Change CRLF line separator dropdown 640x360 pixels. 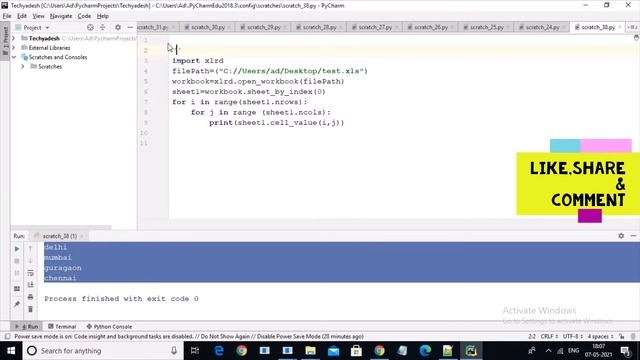coord(549,336)
